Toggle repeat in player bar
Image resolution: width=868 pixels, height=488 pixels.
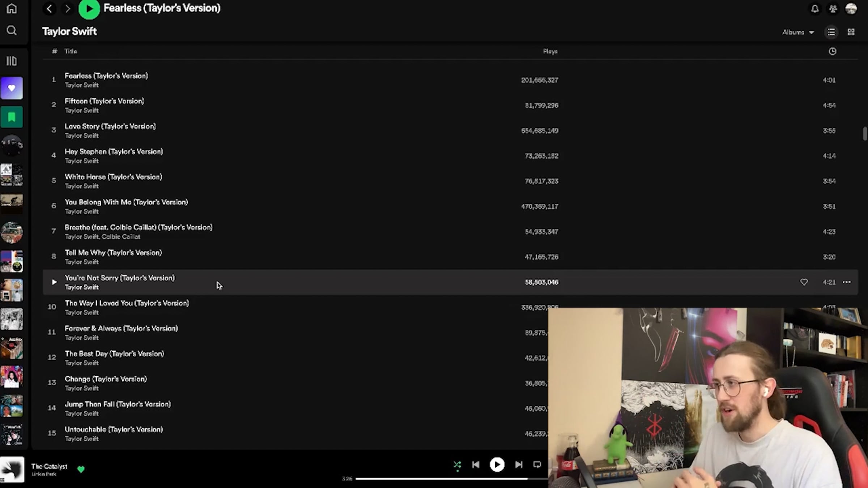coord(537,465)
